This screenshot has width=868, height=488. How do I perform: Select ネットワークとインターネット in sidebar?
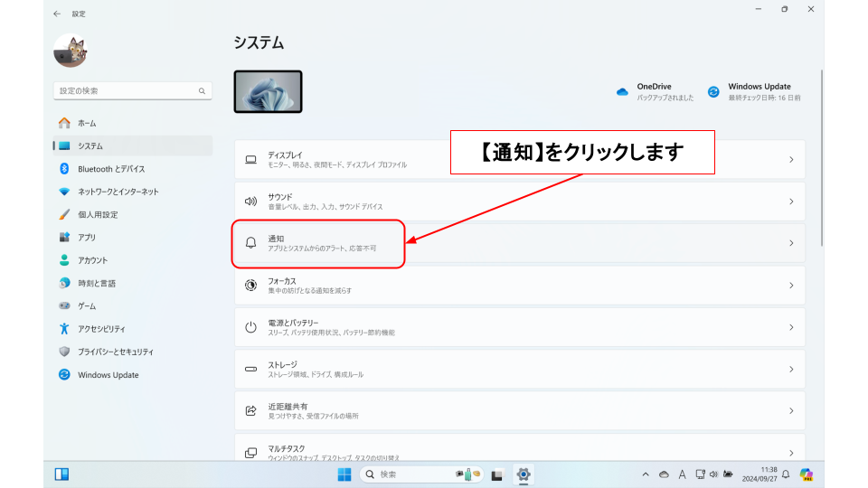[x=118, y=192]
